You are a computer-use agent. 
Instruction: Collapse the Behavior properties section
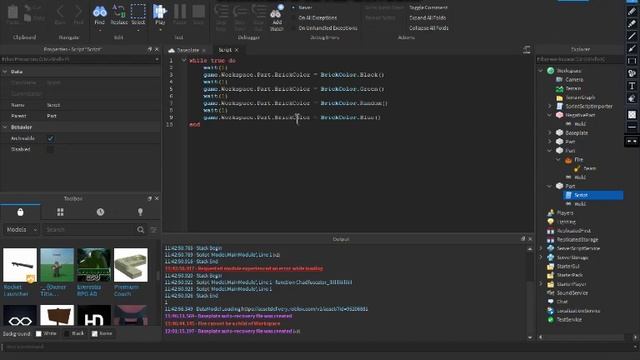point(5,127)
